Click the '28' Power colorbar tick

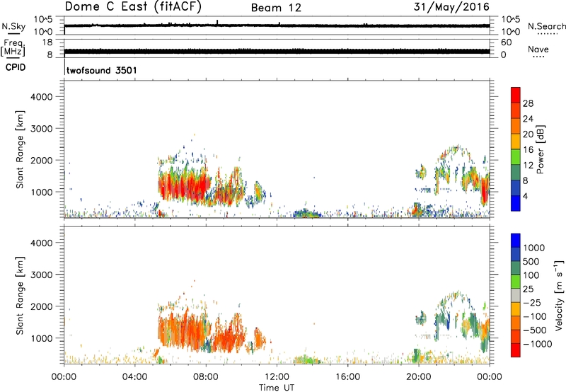tap(528, 103)
